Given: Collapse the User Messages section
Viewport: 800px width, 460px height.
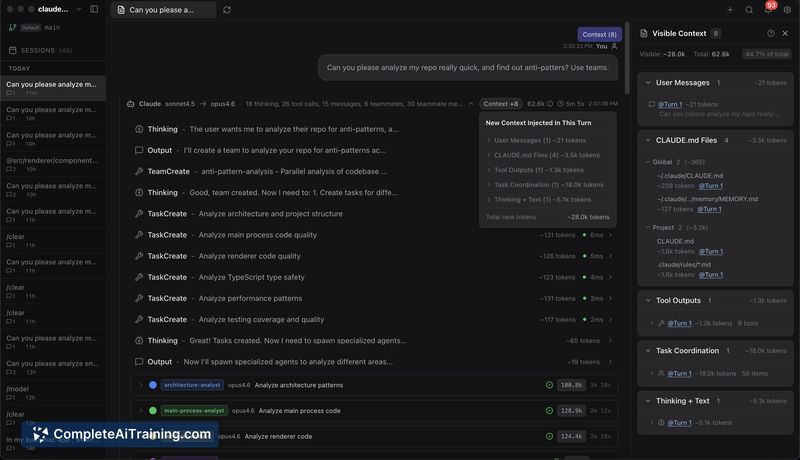Looking at the screenshot, I should pyautogui.click(x=648, y=83).
